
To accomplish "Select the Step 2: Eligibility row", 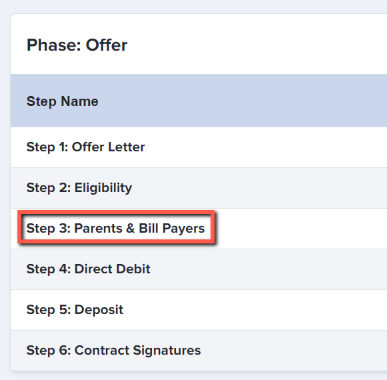I will coord(199,188).
